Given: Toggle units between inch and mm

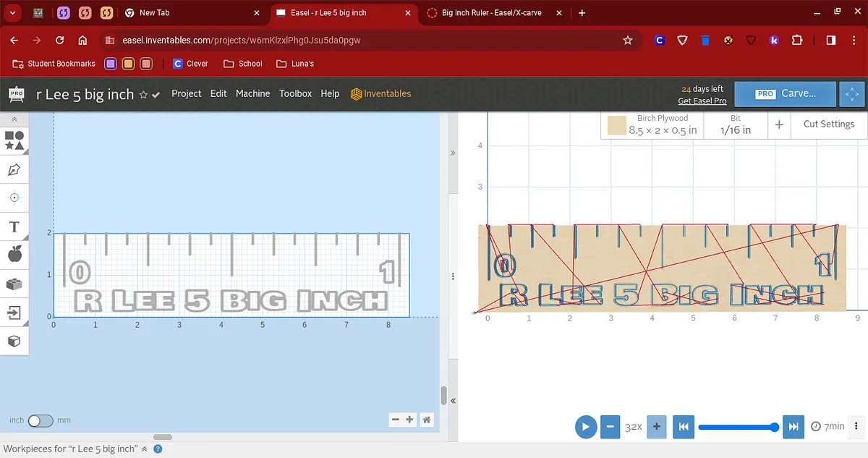Looking at the screenshot, I should click(40, 420).
